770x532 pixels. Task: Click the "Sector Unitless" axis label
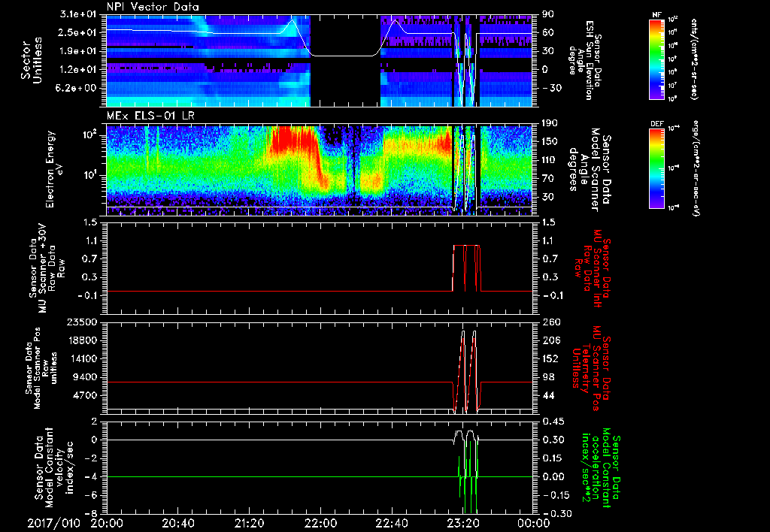tap(32, 62)
